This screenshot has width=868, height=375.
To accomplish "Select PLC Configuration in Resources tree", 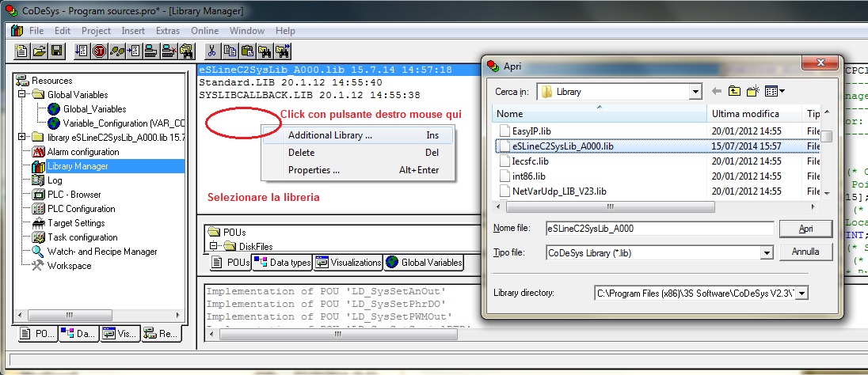I will [x=81, y=209].
